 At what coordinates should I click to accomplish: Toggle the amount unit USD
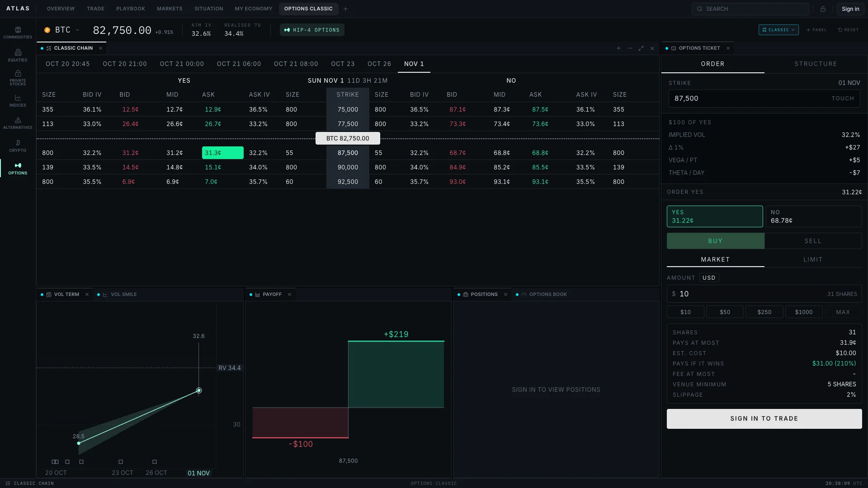[709, 278]
